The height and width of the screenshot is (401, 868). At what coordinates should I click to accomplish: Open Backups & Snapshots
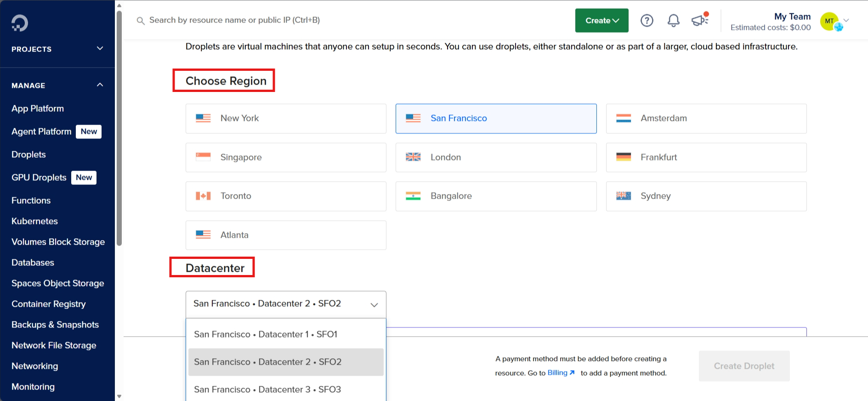[55, 325]
